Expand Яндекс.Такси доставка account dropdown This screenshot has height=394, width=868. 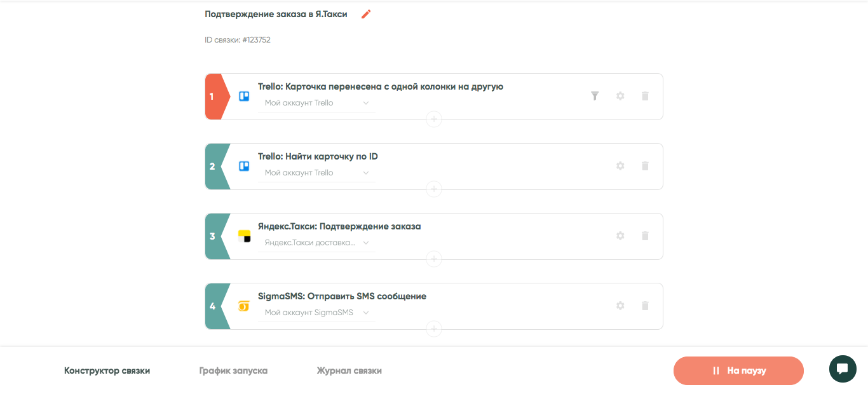316,243
